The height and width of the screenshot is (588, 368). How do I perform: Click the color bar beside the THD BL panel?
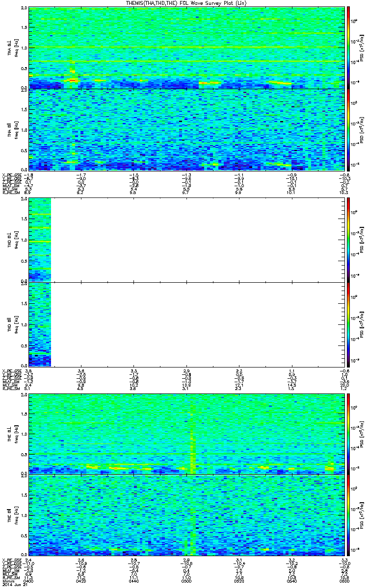click(348, 240)
